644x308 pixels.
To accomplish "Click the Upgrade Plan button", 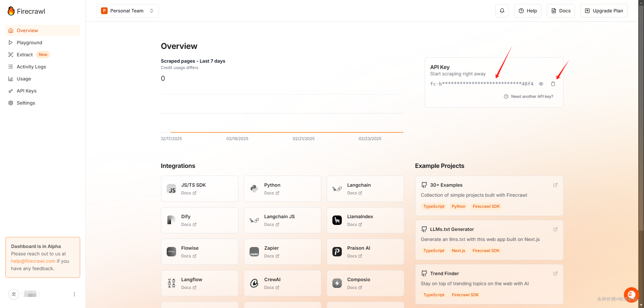I will [x=604, y=11].
